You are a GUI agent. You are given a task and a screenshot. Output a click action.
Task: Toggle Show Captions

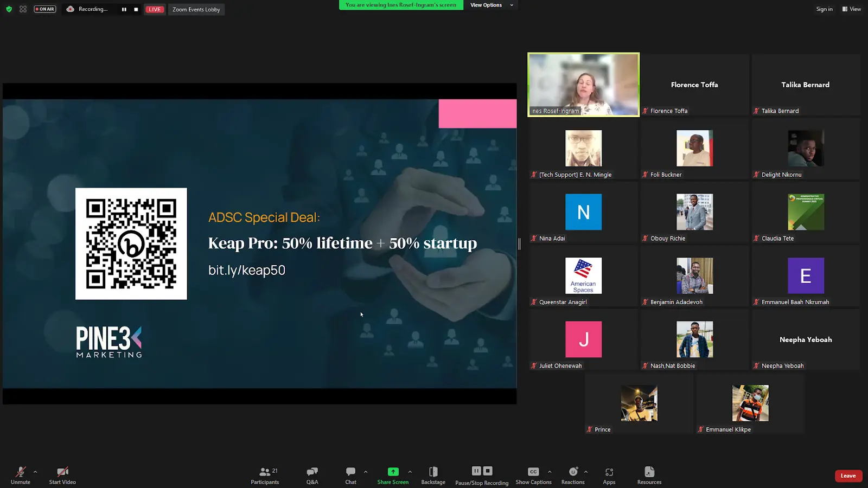tap(533, 476)
